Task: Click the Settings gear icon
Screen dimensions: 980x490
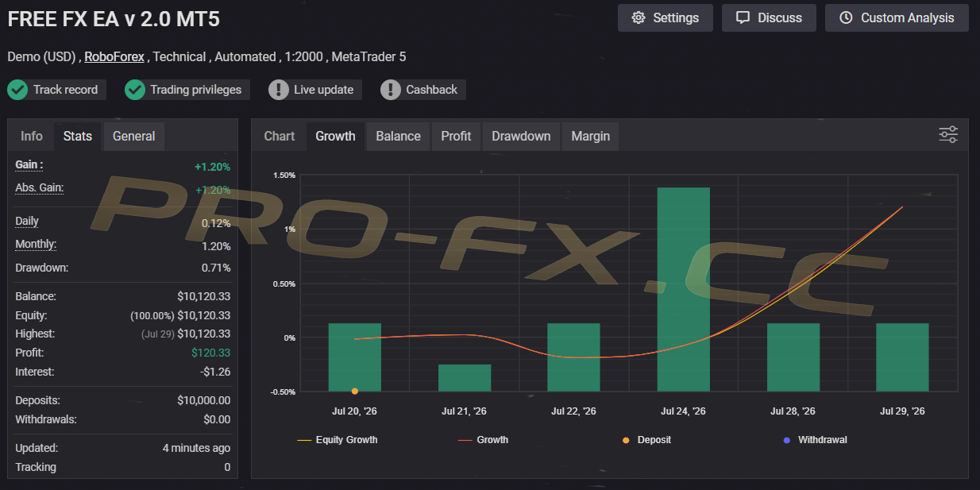Action: point(639,17)
